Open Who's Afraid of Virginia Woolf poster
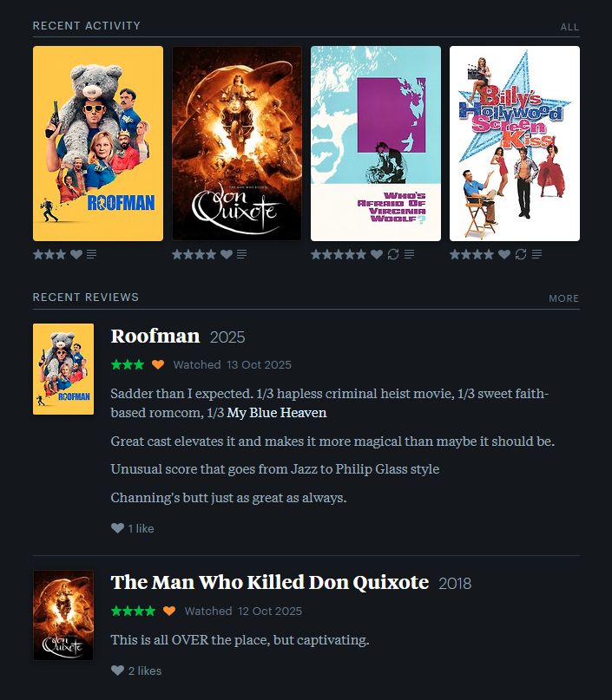The width and height of the screenshot is (612, 700). pyautogui.click(x=376, y=143)
